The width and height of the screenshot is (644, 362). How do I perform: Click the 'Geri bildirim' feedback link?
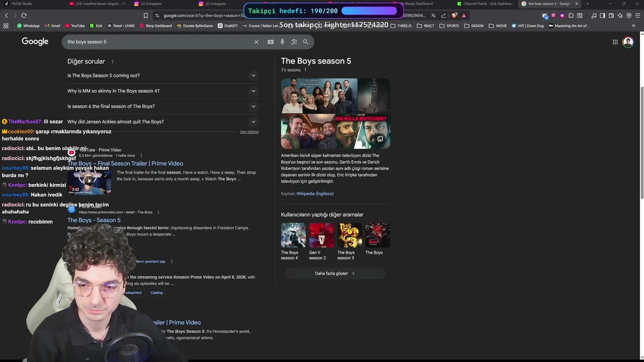249,132
